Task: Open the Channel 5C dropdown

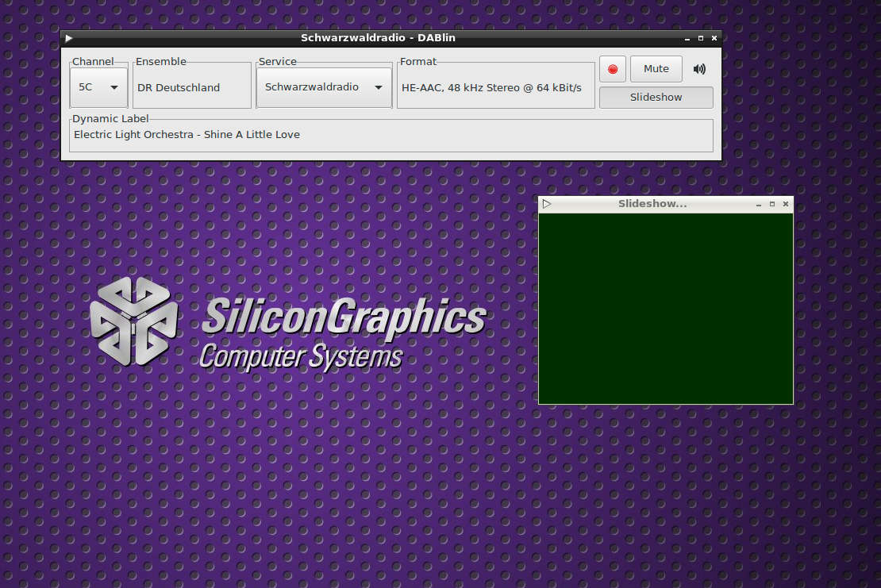Action: tap(98, 87)
